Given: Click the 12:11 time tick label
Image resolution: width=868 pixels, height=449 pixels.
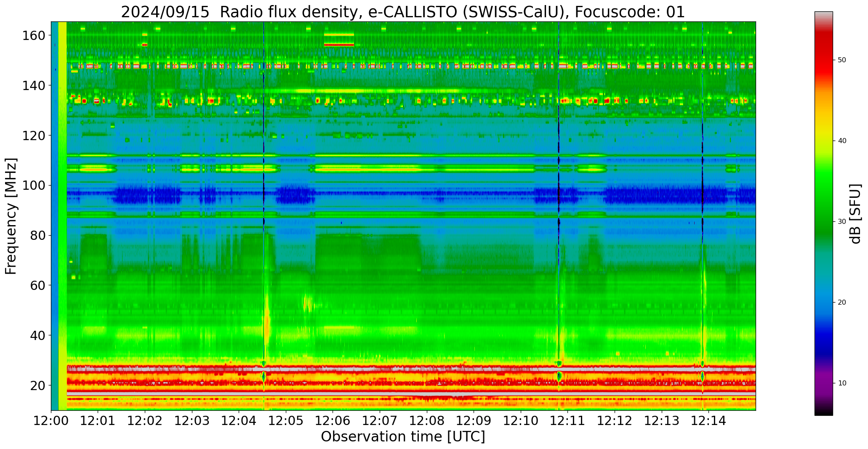Looking at the screenshot, I should click(568, 421).
